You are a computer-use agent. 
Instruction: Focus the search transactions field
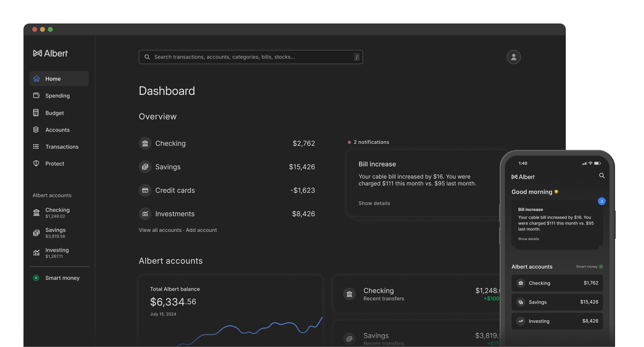click(x=251, y=57)
